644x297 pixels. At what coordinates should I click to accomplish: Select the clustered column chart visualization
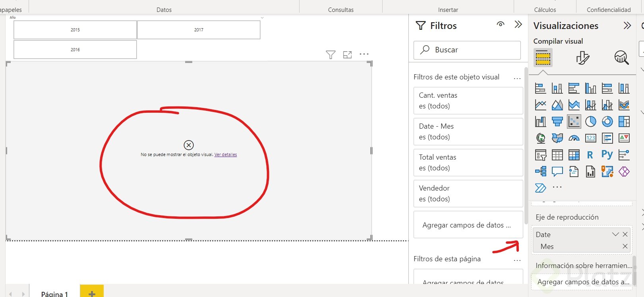pos(590,88)
